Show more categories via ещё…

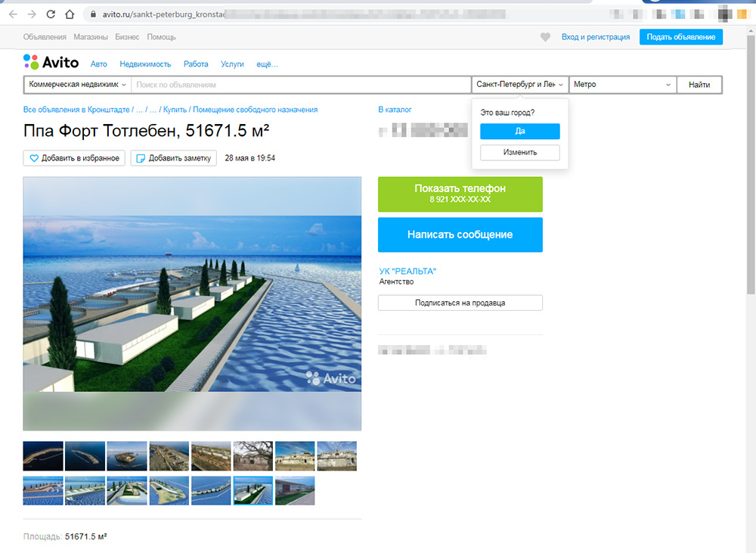click(267, 64)
